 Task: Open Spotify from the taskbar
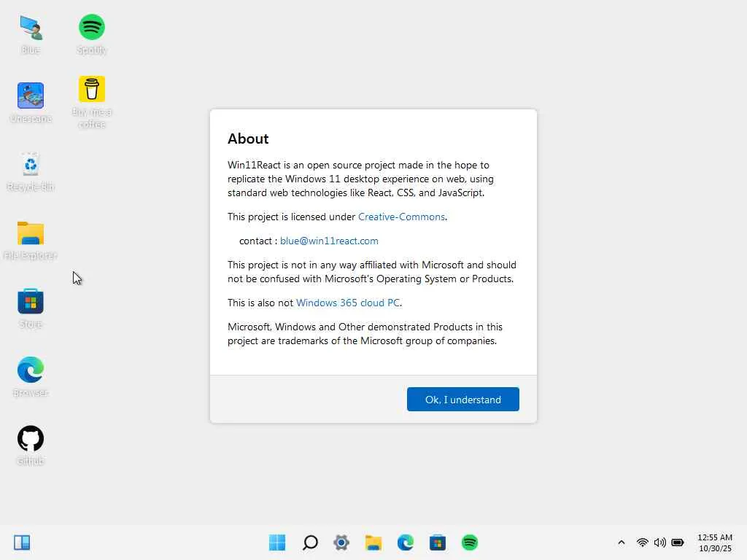[x=470, y=542]
